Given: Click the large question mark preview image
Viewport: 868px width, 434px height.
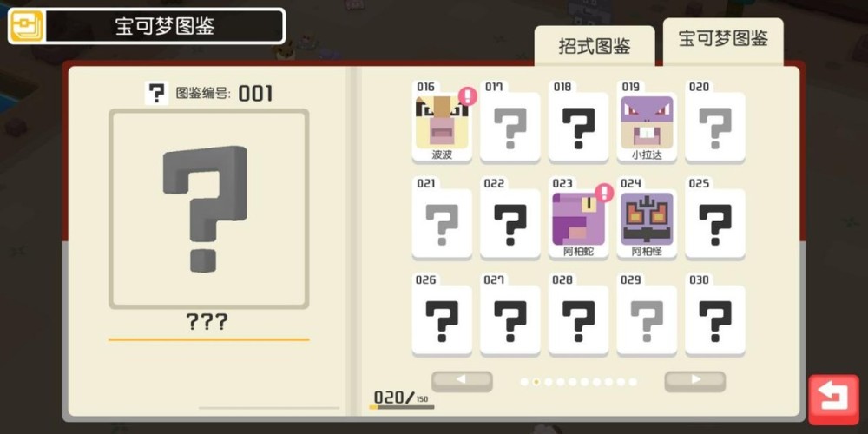Looking at the screenshot, I should click(x=208, y=208).
